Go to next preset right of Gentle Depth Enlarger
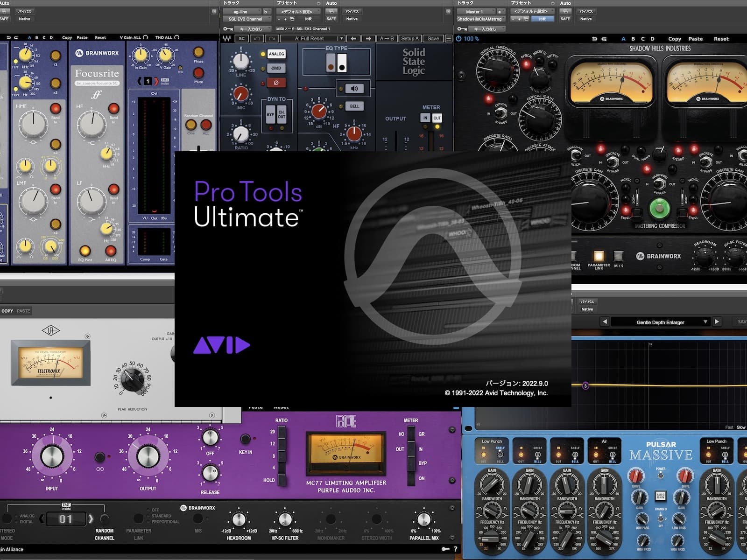This screenshot has width=747, height=560. [717, 322]
